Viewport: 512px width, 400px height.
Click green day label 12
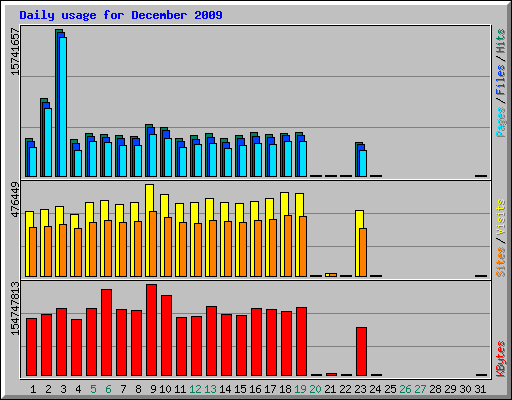click(x=195, y=389)
